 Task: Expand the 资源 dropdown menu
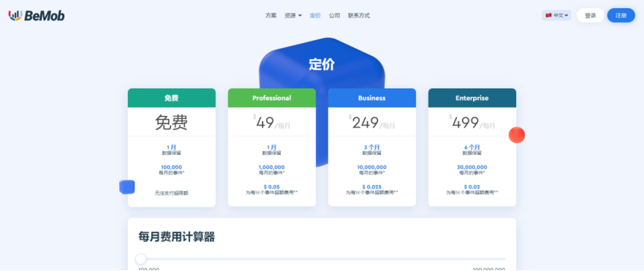293,15
